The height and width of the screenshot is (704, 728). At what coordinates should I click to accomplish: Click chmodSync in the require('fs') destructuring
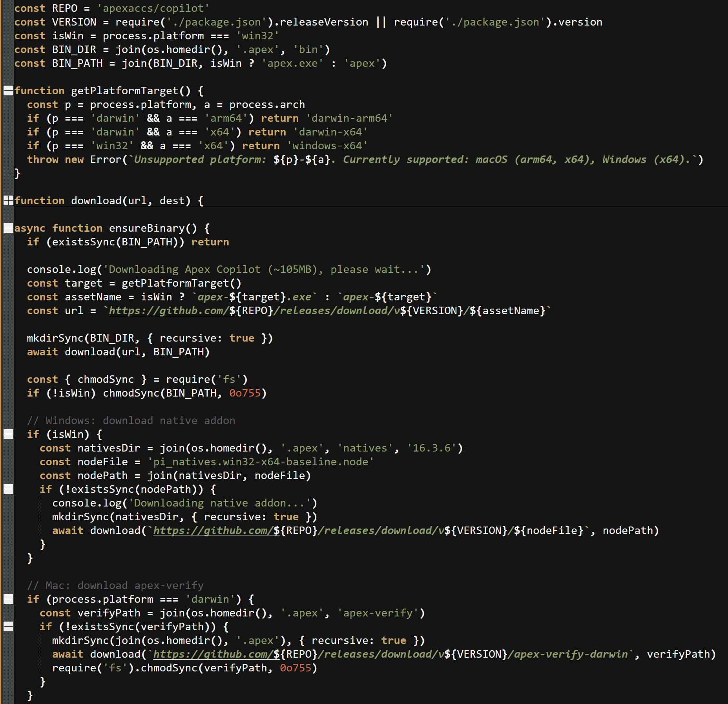tap(106, 379)
